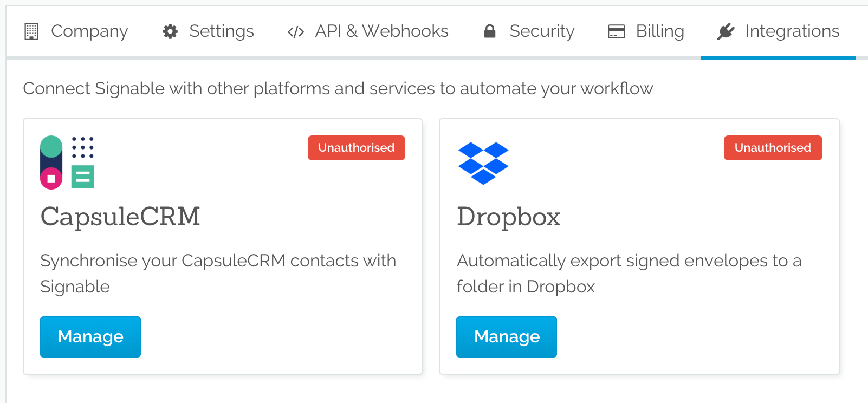The height and width of the screenshot is (403, 868).
Task: Click the plug icon beside Integrations
Action: tap(726, 31)
